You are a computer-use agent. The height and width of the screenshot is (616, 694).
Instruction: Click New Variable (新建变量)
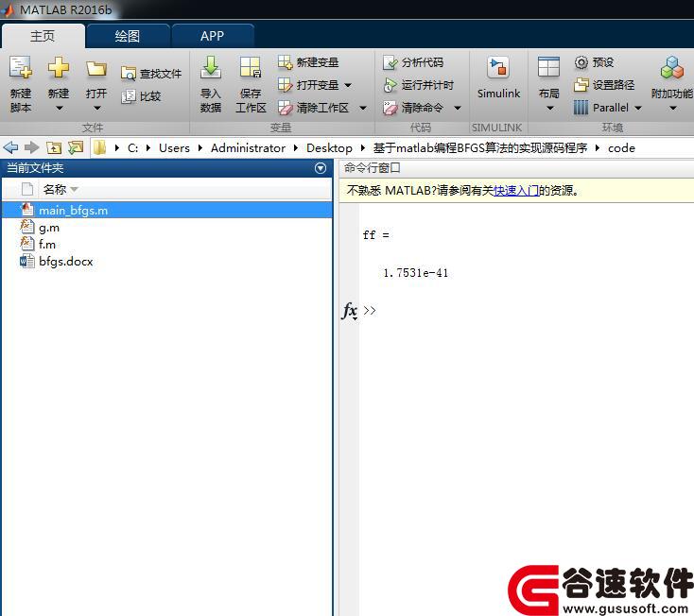(x=308, y=62)
